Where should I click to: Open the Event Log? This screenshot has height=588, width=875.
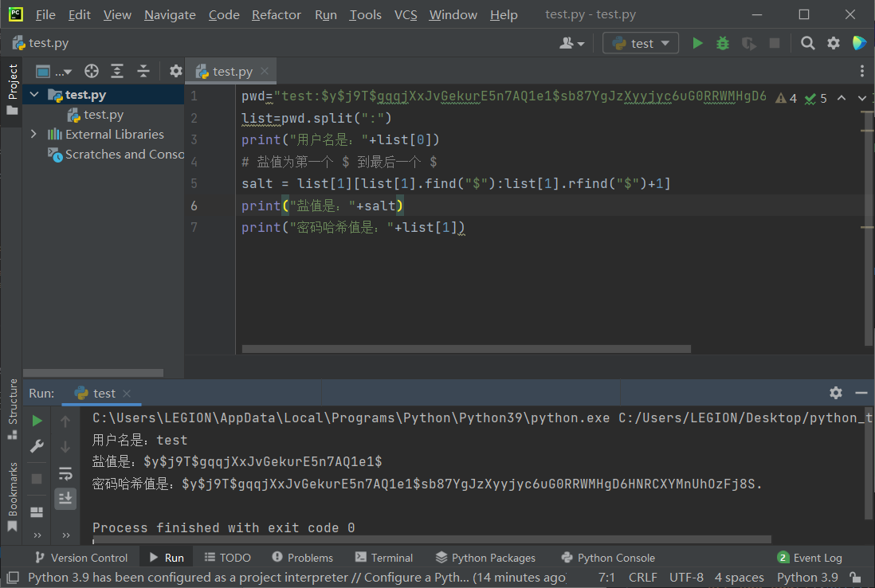coord(810,557)
